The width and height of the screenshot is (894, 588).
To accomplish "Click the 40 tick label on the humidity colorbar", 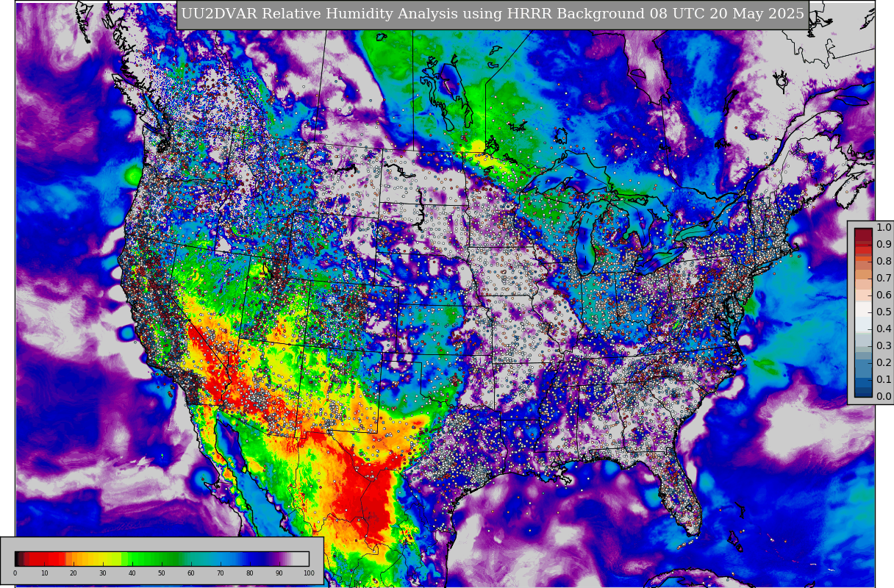I will tap(132, 573).
